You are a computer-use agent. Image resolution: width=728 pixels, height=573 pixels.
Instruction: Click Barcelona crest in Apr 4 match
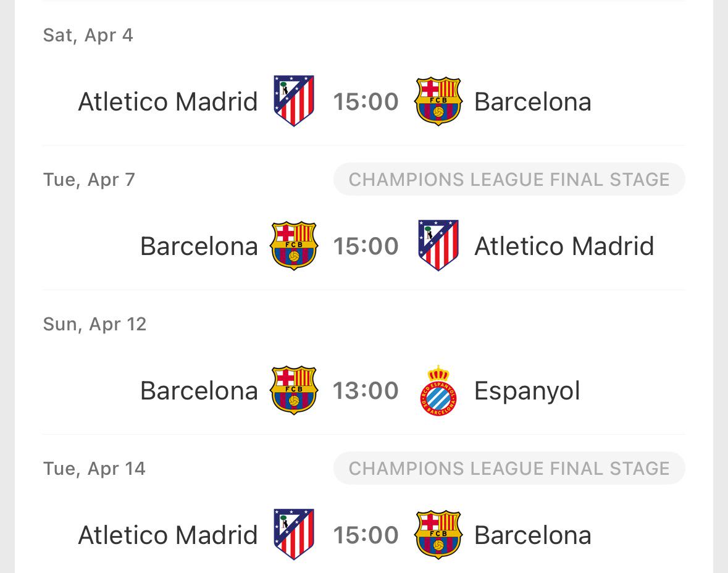(438, 101)
